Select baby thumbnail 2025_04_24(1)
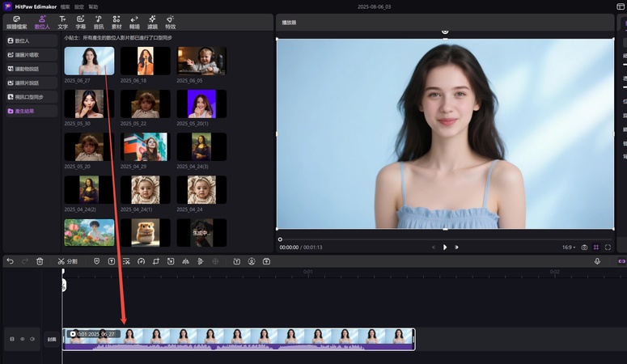The image size is (627, 364). 145,189
